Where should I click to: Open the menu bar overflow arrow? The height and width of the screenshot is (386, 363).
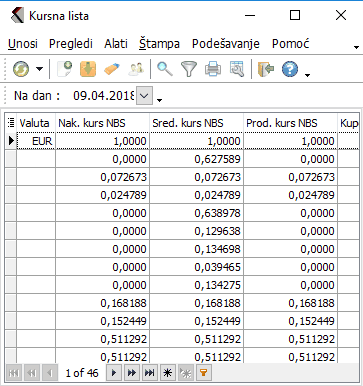tap(356, 47)
